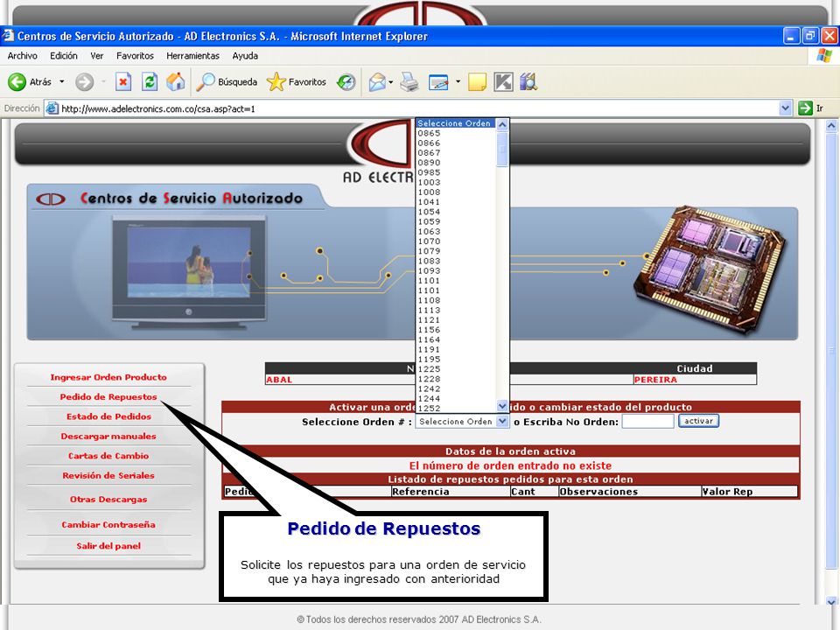Screen dimensions: 840x630
Task: Choose highlighted Seleccione Orden list option
Action: click(456, 123)
